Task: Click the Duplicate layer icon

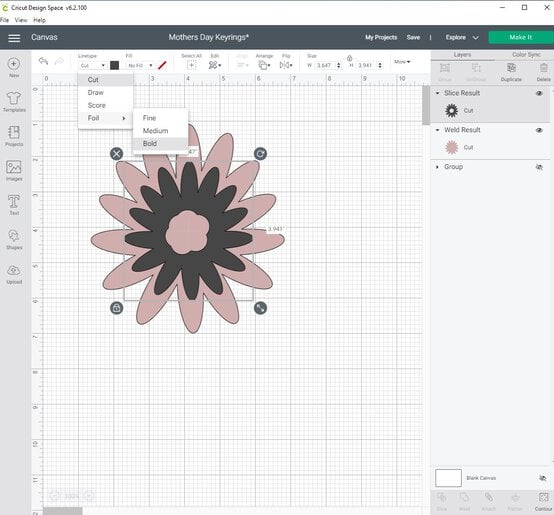Action: (511, 67)
